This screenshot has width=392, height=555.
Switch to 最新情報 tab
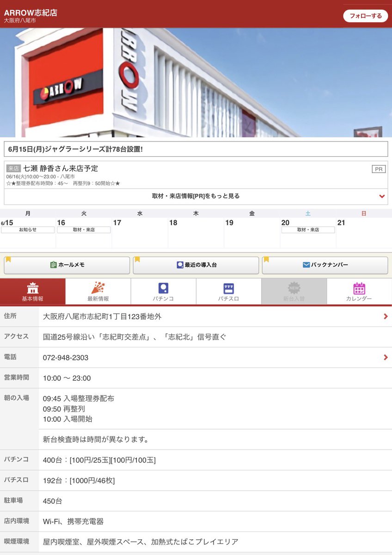(x=98, y=291)
